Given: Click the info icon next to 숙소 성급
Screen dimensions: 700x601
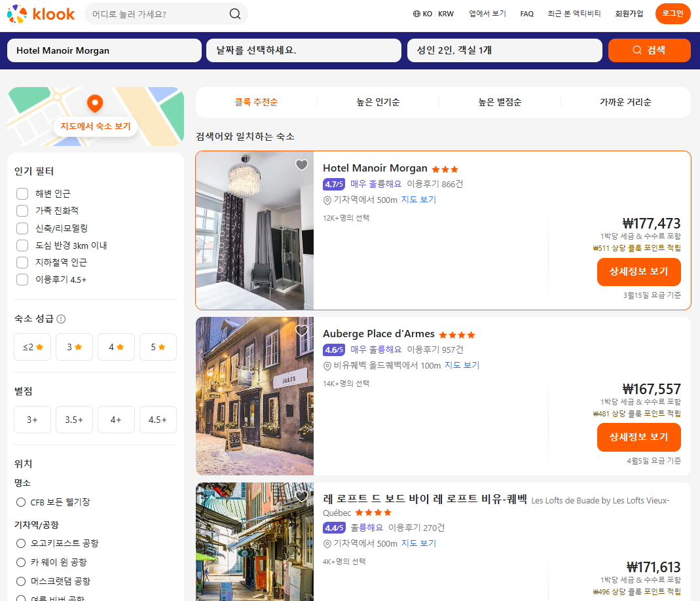Looking at the screenshot, I should click(61, 319).
